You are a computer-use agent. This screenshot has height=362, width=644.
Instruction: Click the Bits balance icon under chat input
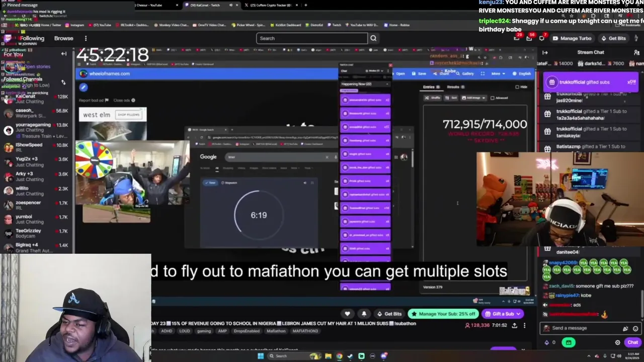coord(547,342)
